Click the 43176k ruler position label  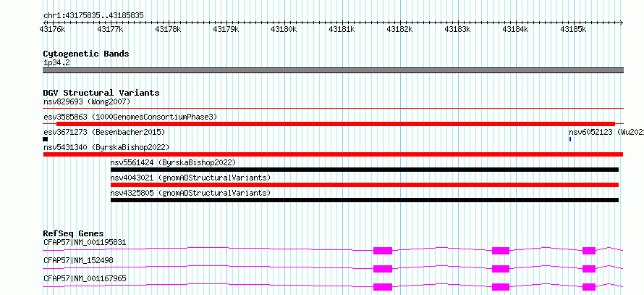(x=52, y=29)
